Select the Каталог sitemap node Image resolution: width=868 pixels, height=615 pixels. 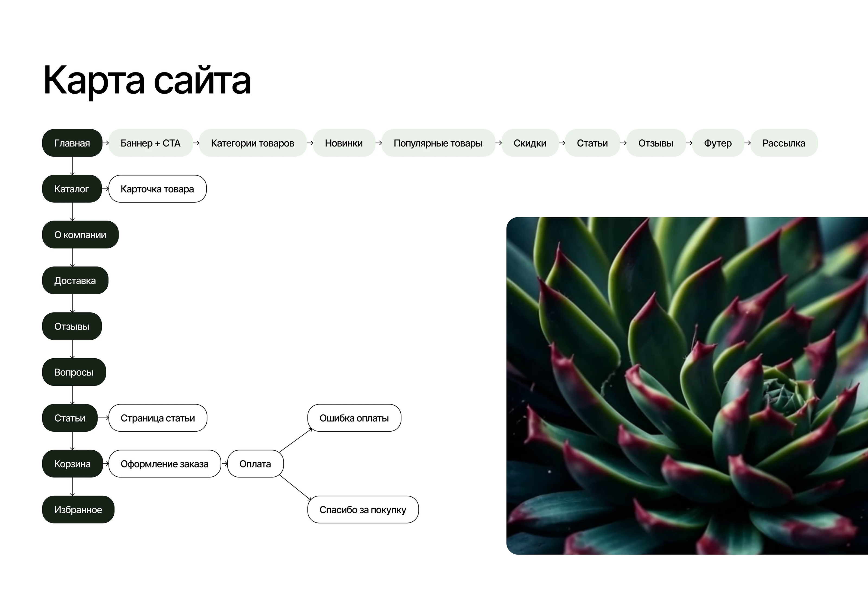[x=72, y=189]
